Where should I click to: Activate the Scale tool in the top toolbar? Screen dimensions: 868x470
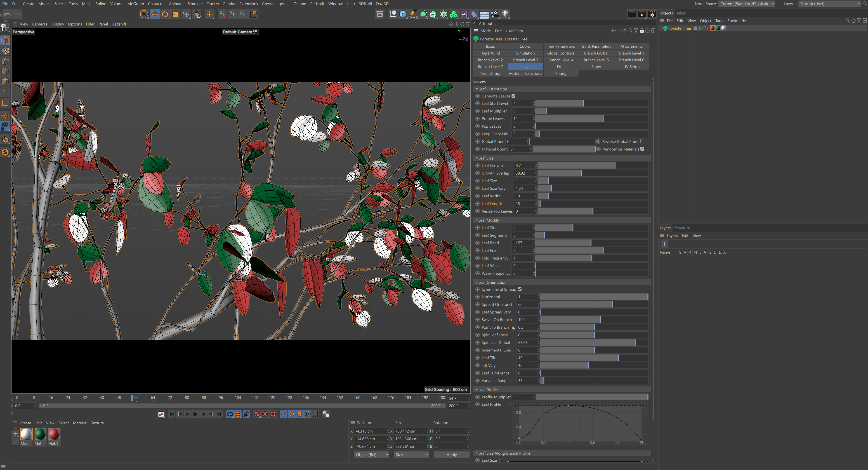(x=175, y=14)
